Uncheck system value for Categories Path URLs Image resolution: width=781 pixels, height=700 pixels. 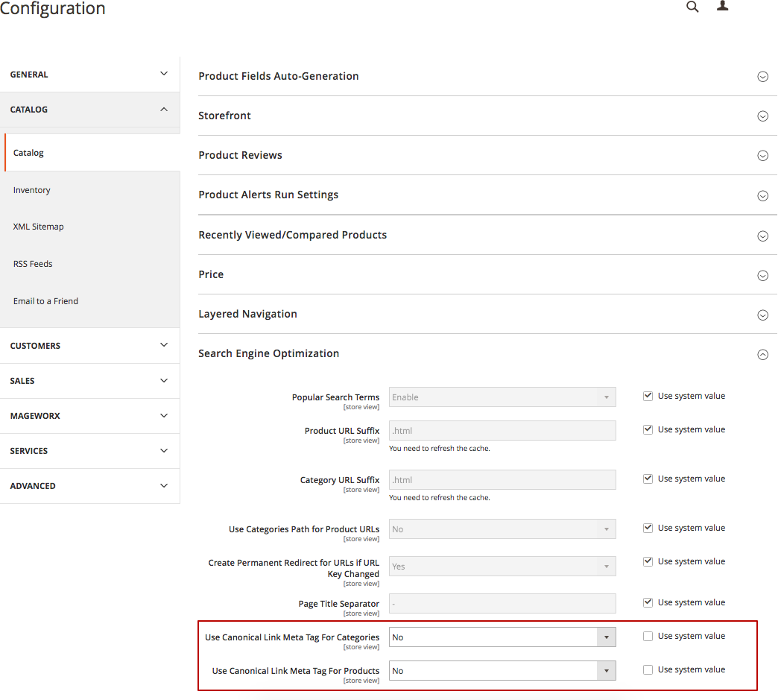click(648, 528)
